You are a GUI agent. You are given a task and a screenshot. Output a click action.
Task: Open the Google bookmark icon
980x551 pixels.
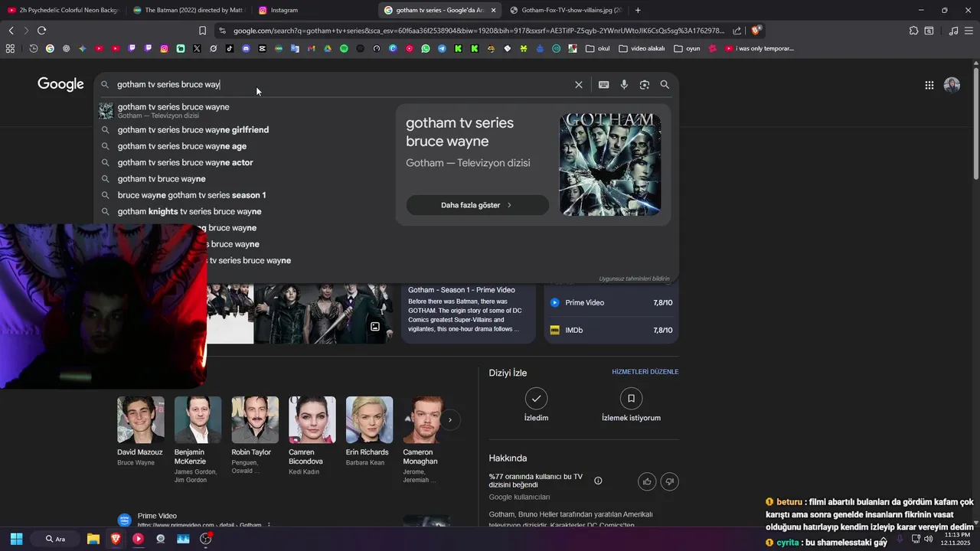coord(50,48)
